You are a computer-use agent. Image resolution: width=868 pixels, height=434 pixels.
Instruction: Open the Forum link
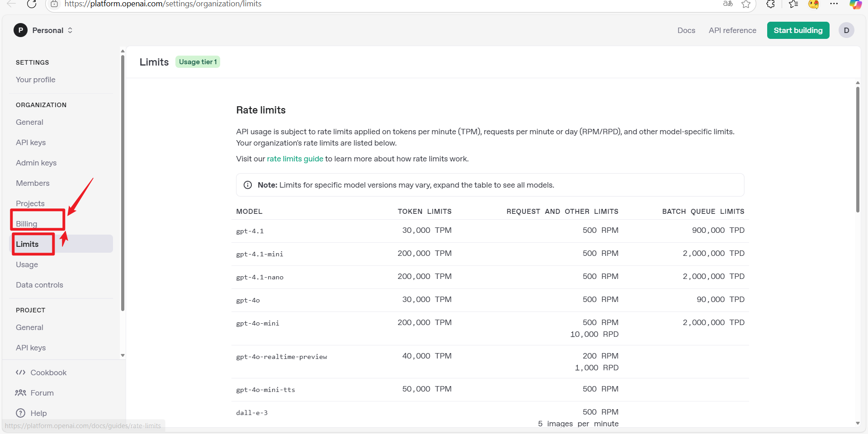(x=42, y=393)
